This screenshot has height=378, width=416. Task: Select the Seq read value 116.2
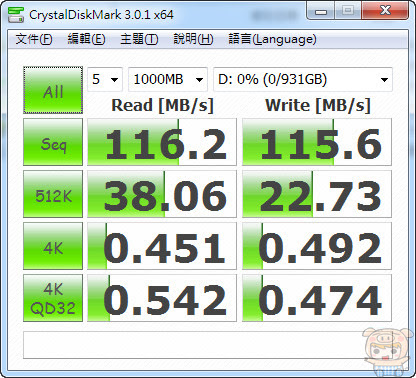pos(162,142)
